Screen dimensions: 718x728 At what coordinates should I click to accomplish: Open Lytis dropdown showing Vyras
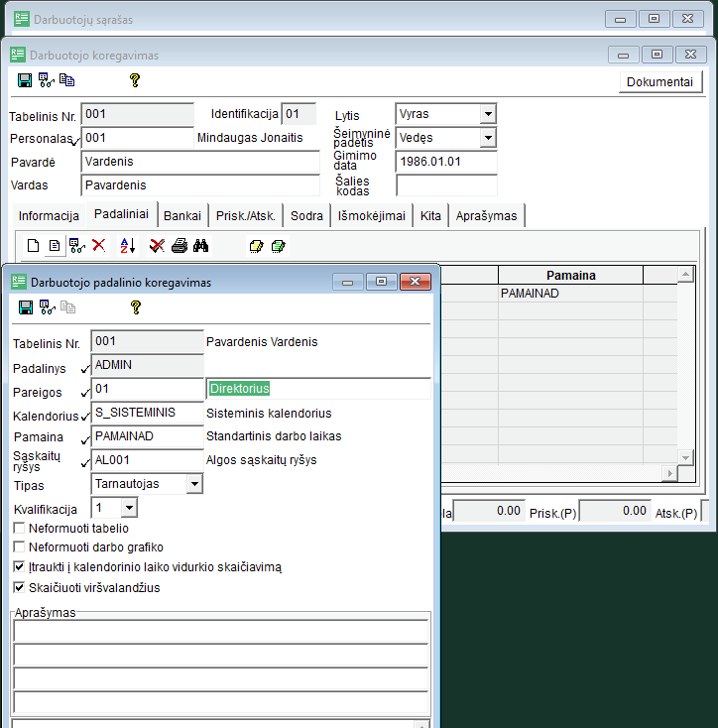point(488,114)
